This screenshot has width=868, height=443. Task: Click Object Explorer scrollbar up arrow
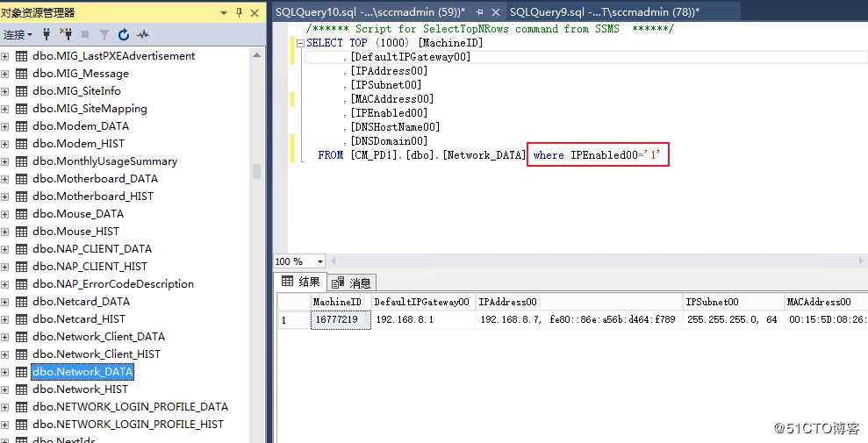coord(256,54)
